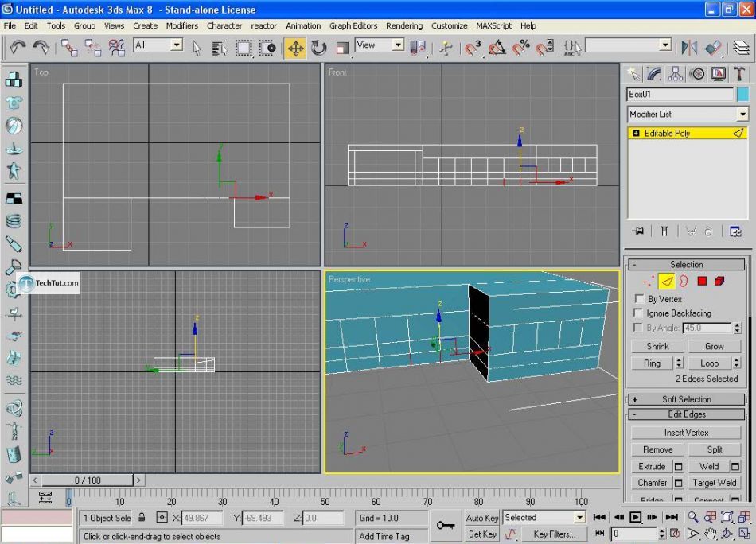Viewport: 756px width, 544px height.
Task: Open the Selected key filter dropdown
Action: pos(544,518)
